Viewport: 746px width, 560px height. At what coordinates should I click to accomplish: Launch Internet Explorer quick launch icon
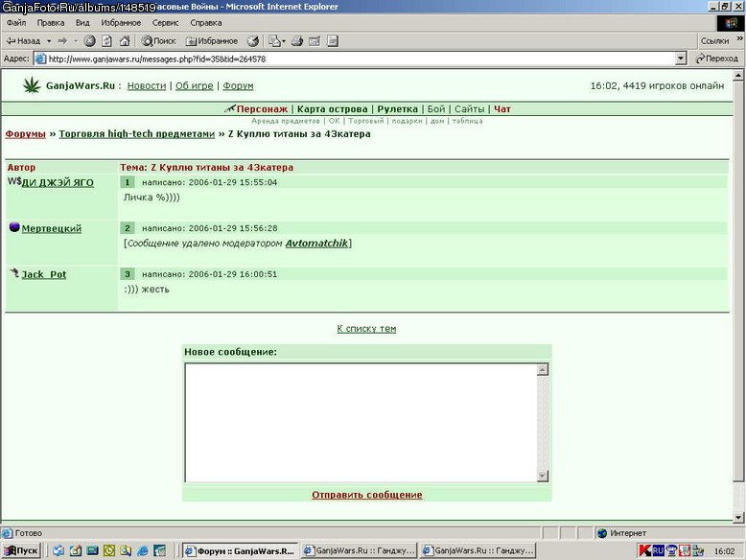point(143,550)
